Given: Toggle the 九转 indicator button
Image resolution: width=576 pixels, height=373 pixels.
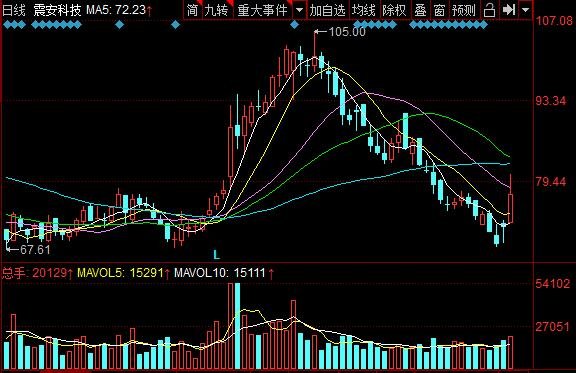Looking at the screenshot, I should click(216, 10).
